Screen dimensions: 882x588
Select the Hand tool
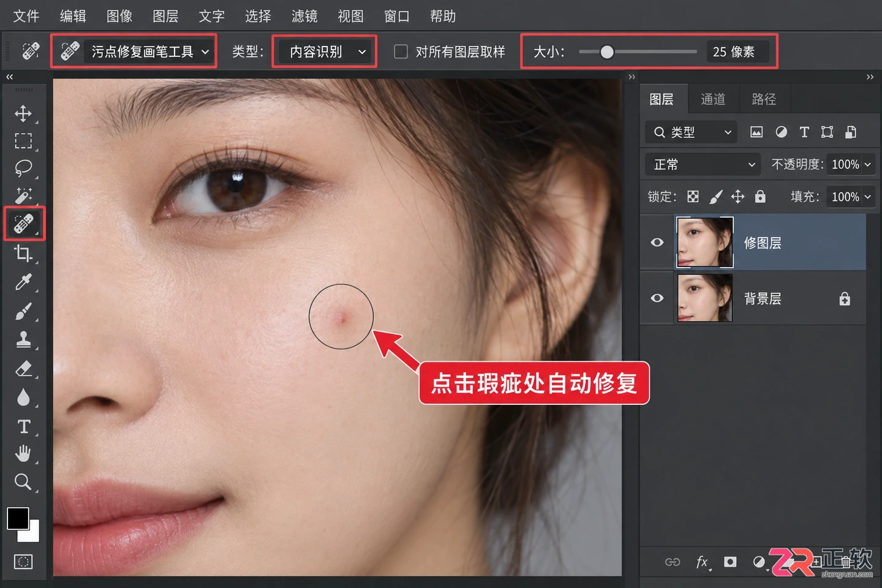(23, 454)
